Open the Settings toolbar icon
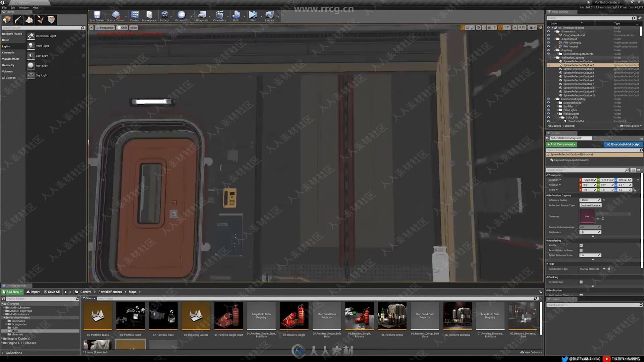The width and height of the screenshot is (644, 362). coord(165,16)
